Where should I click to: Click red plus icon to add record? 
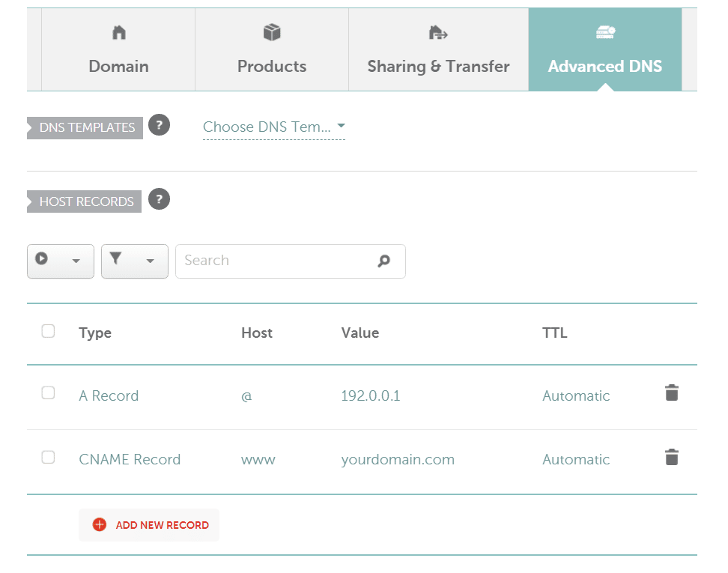coord(100,525)
